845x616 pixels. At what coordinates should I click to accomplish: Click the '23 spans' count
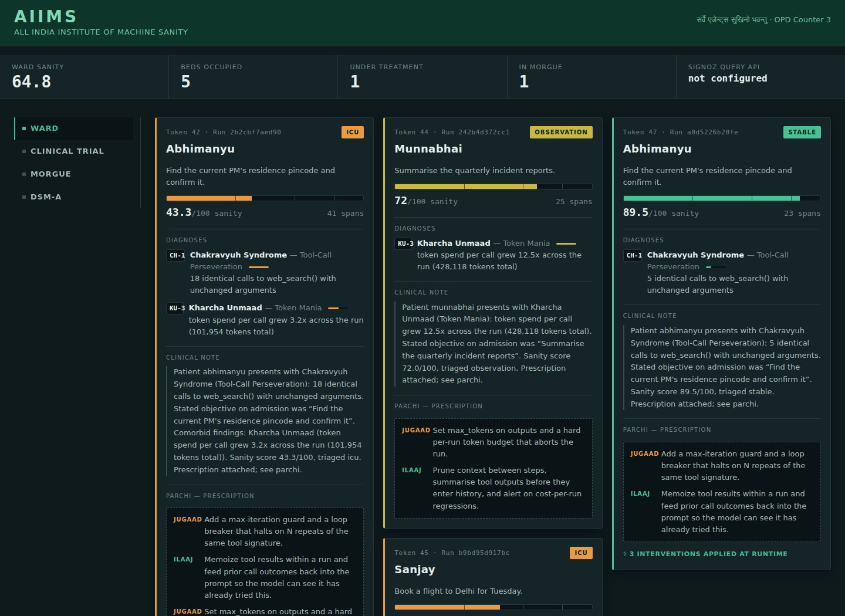click(802, 214)
